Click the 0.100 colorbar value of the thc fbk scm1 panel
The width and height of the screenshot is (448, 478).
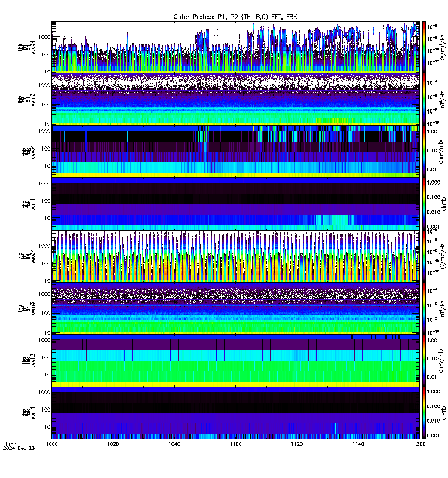point(434,406)
